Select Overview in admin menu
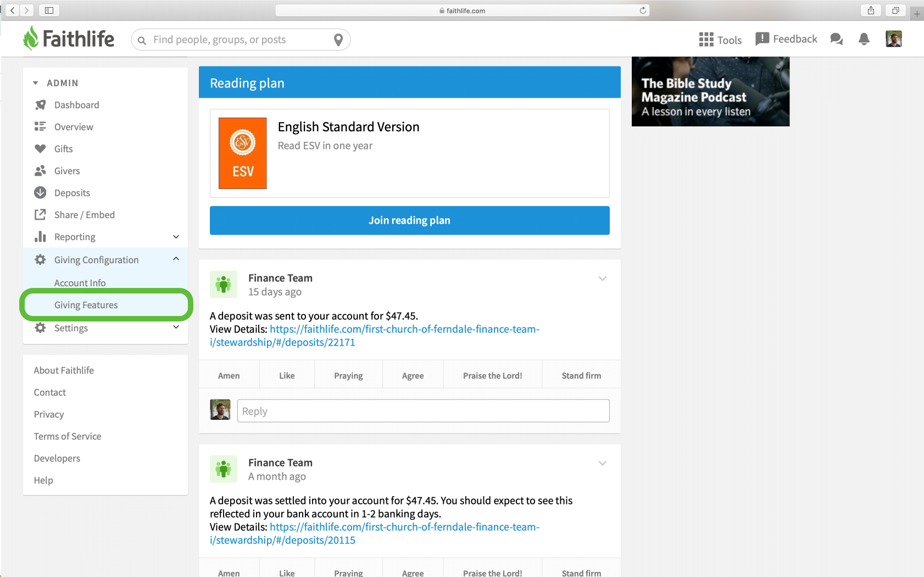This screenshot has height=577, width=924. pos(74,127)
